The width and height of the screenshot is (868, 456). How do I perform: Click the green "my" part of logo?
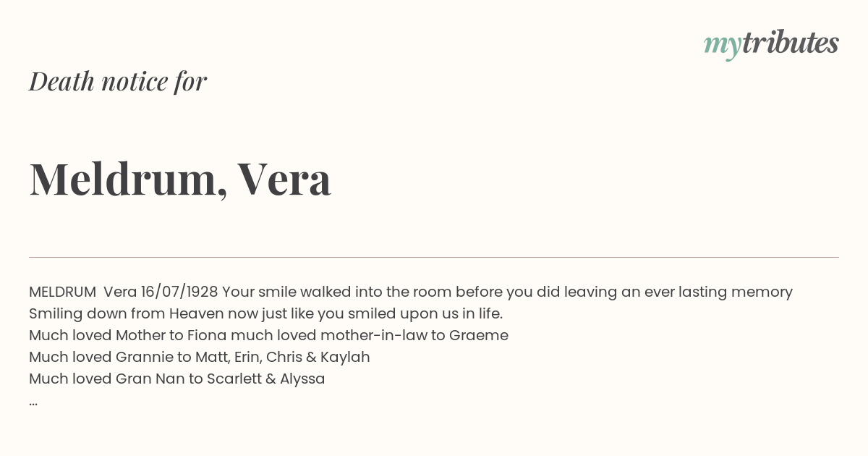722,46
